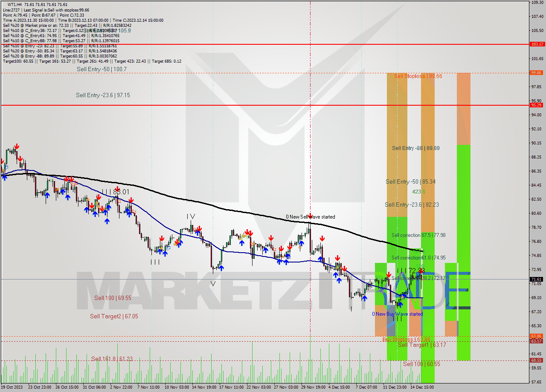546x392 pixels.
Task: Select the '31 Oct 06:00' time label
Action: tap(94, 387)
